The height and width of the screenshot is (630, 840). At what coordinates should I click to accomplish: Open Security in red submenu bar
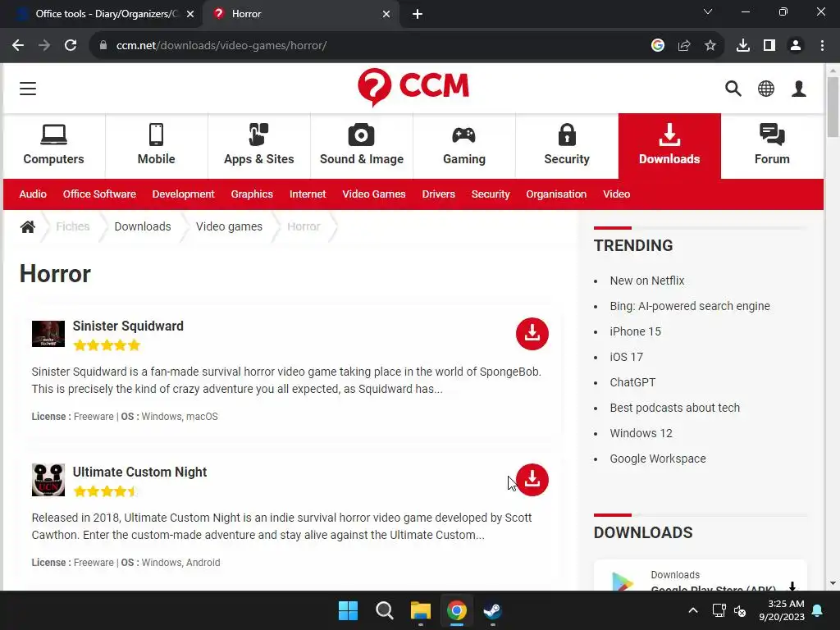[491, 194]
